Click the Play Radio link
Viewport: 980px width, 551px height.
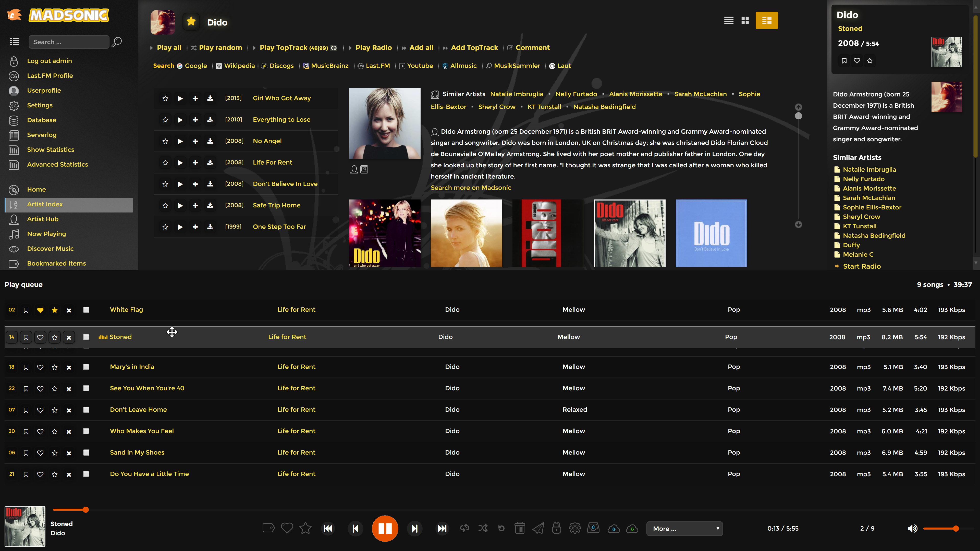point(373,48)
